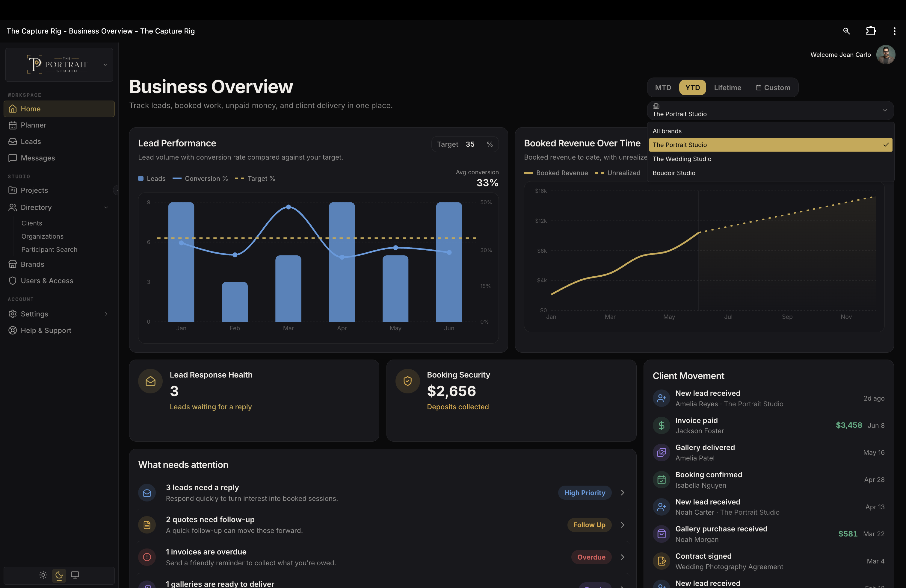Click the signature icon for Contract signed

click(x=661, y=561)
